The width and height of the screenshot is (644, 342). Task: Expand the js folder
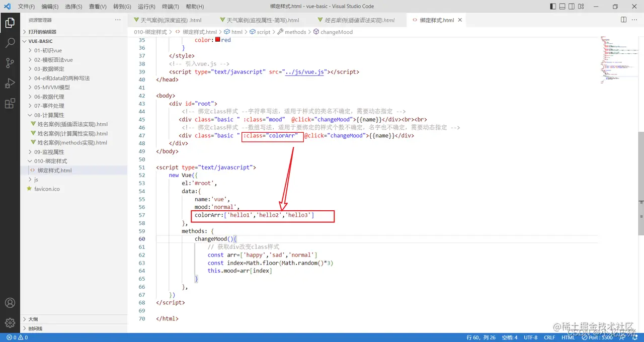click(73, 180)
